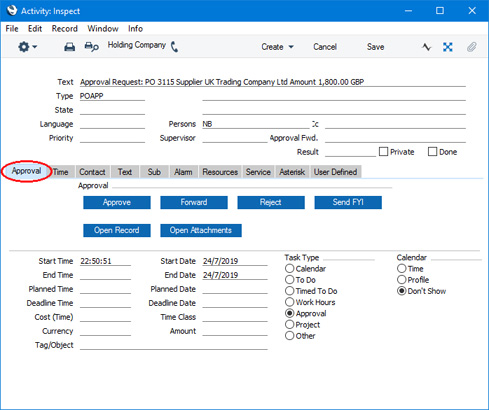Image resolution: width=489 pixels, height=410 pixels.
Task: Tick the Private checkbox
Action: tap(383, 152)
